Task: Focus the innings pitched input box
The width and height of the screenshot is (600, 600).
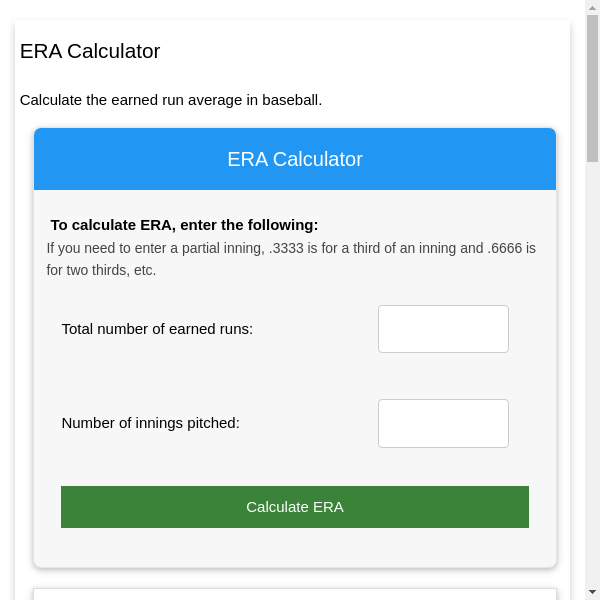Action: (443, 423)
